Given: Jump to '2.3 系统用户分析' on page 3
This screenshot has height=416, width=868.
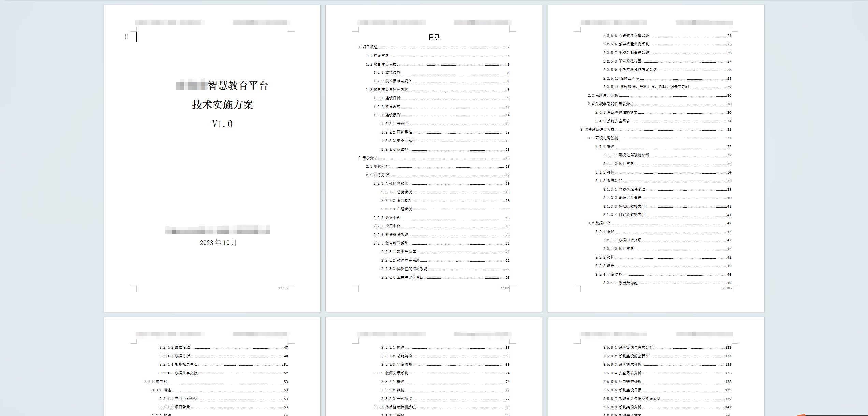Looking at the screenshot, I should (659, 96).
